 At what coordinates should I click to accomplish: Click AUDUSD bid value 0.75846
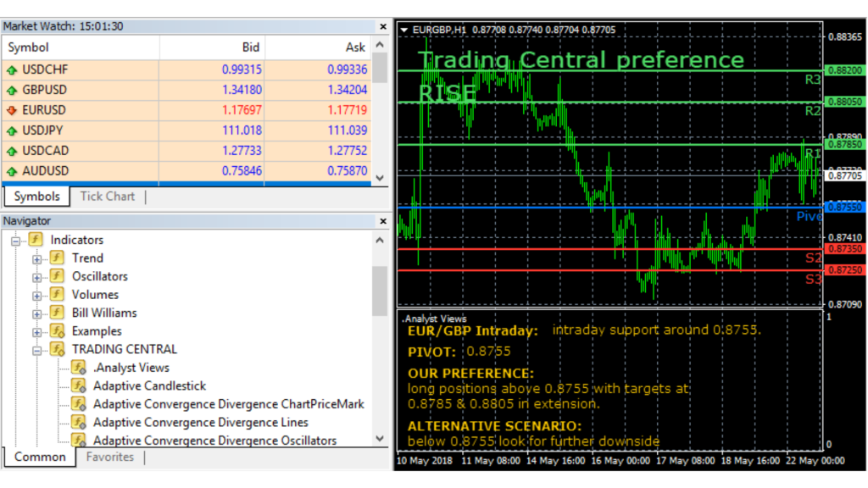(x=242, y=171)
